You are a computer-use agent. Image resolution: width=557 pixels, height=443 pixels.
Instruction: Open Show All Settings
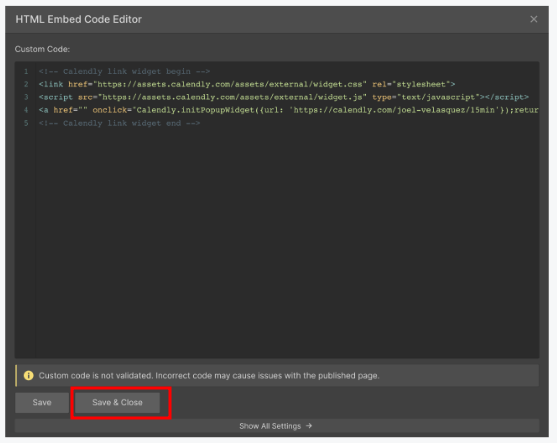click(x=277, y=426)
